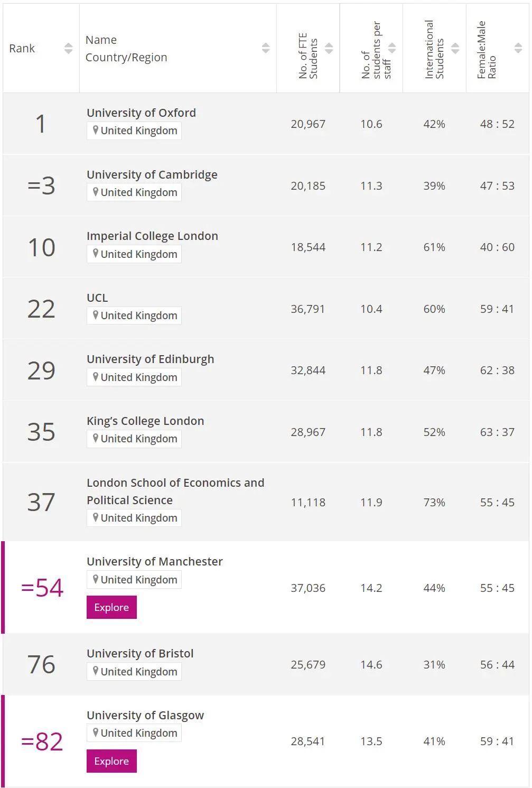Open University of Bristol link
Image resolution: width=532 pixels, height=788 pixels.
tap(140, 653)
